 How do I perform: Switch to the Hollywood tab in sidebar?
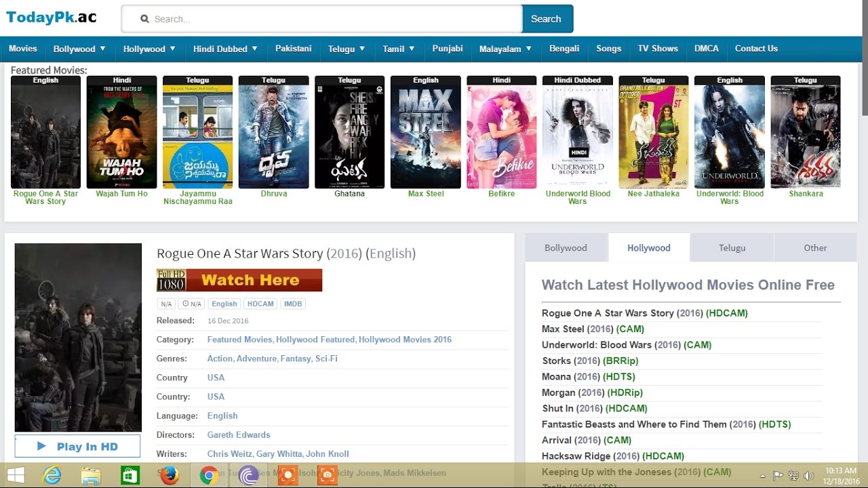[x=649, y=248]
